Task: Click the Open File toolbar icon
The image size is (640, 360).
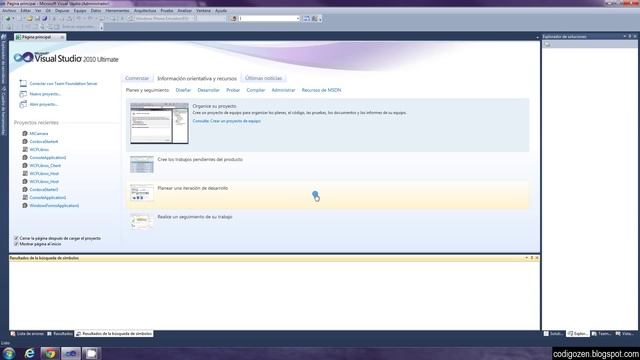Action: pos(29,18)
